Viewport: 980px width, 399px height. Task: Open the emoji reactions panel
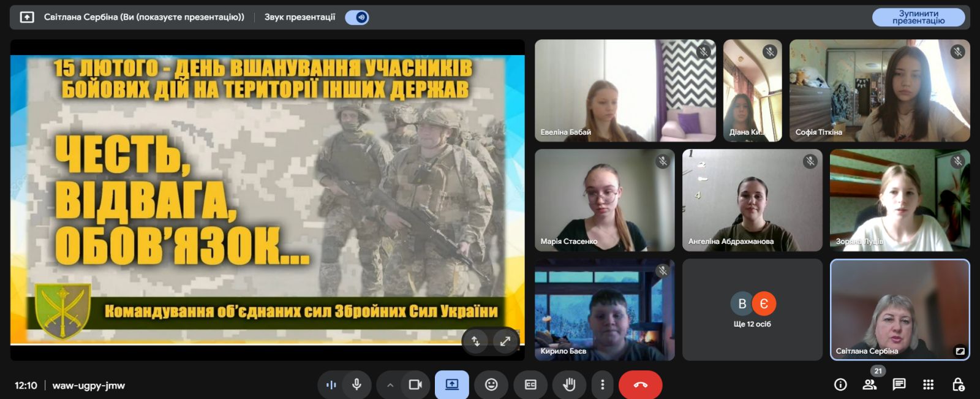tap(491, 385)
